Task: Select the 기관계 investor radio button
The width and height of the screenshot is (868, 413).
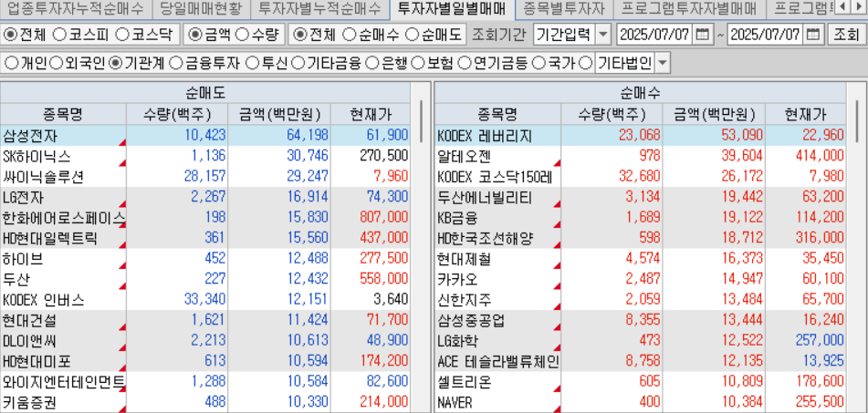Action: tap(116, 63)
